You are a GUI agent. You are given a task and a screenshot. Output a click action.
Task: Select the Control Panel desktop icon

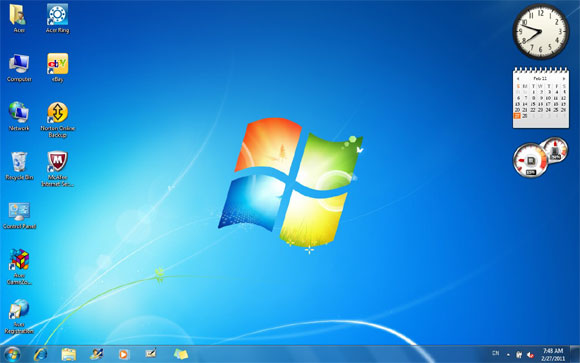[19, 215]
